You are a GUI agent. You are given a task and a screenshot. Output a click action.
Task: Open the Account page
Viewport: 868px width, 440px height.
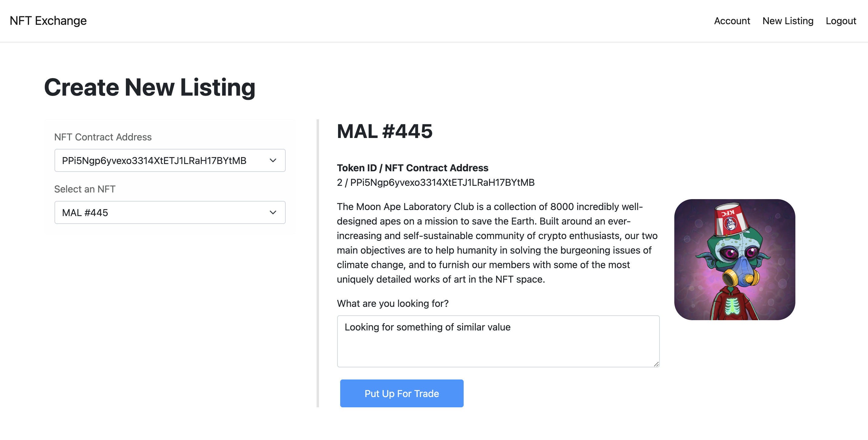[732, 21]
